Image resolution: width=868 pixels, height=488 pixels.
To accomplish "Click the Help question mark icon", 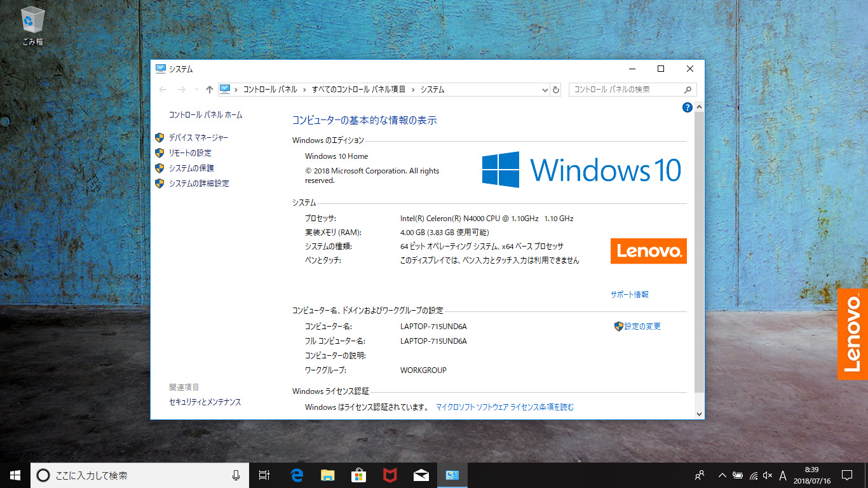I will [x=687, y=107].
